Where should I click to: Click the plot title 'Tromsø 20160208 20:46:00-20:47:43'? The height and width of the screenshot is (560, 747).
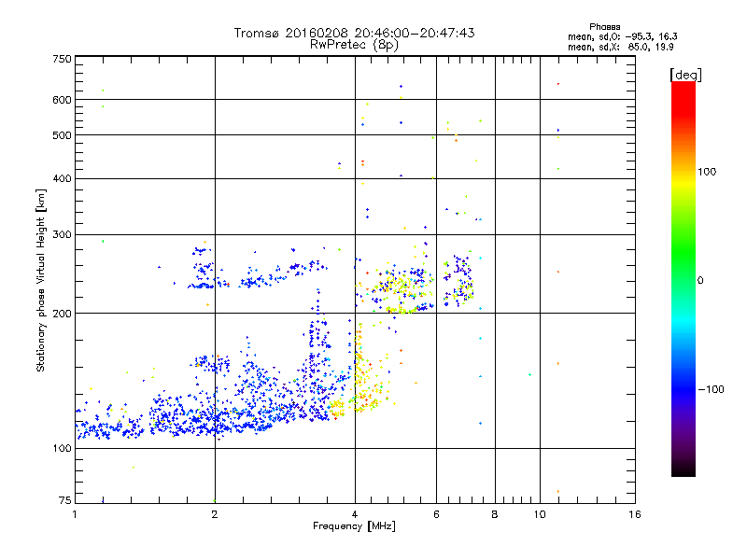click(x=354, y=33)
